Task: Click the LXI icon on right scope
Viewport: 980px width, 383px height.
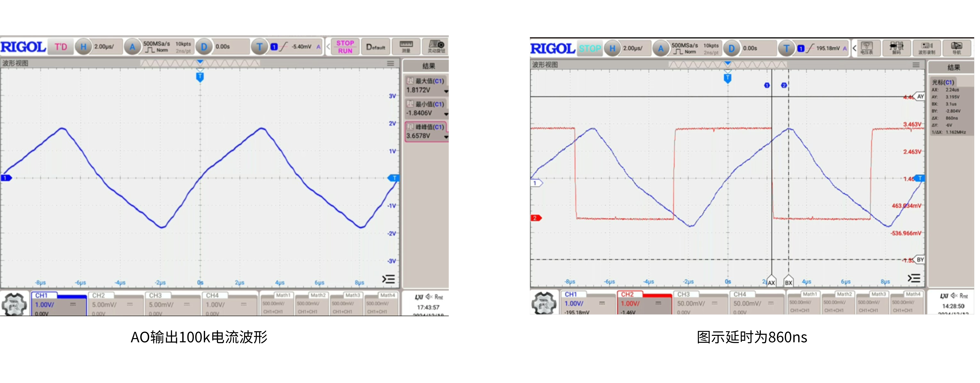Action: point(944,296)
